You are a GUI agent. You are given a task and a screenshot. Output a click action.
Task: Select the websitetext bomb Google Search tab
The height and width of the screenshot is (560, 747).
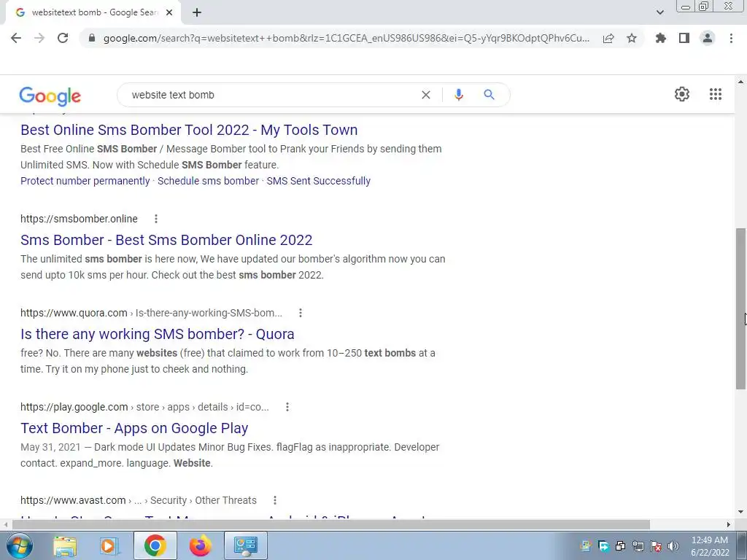(93, 13)
